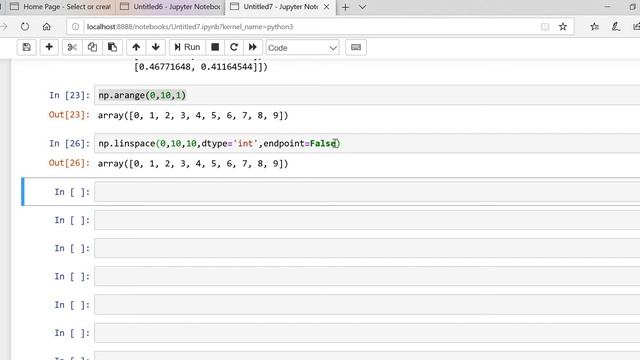Viewport: 640px width, 360px height.
Task: Paste cells below icon
Action: pyautogui.click(x=112, y=47)
